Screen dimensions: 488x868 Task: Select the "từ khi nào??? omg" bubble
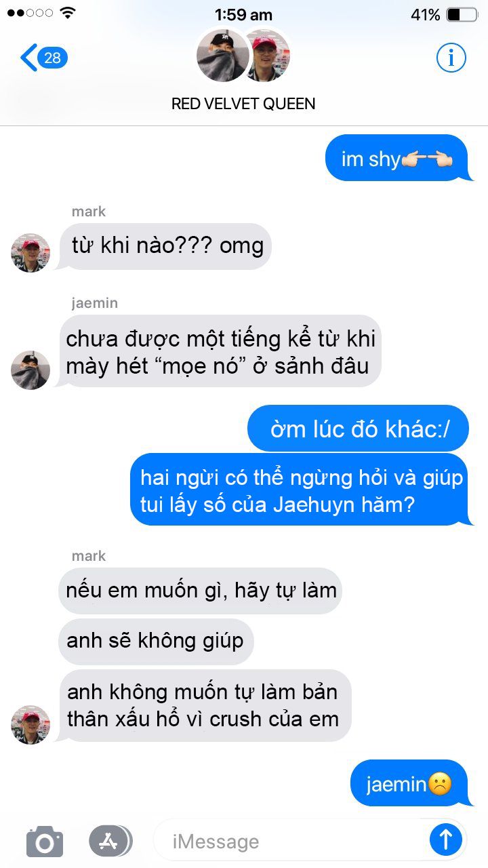point(165,246)
